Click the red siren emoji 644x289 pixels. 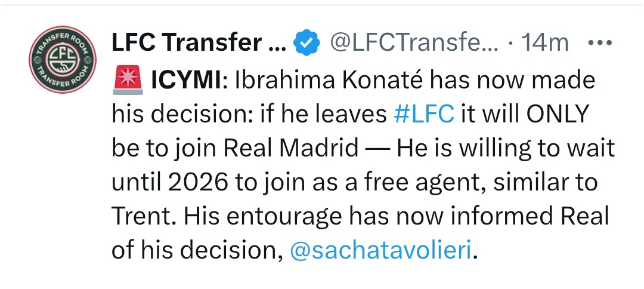click(x=128, y=81)
